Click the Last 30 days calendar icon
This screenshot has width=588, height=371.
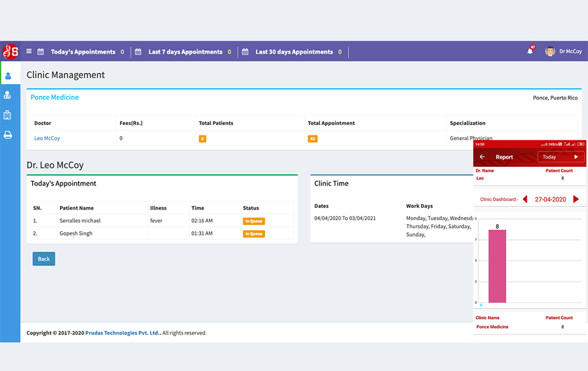[x=245, y=52]
